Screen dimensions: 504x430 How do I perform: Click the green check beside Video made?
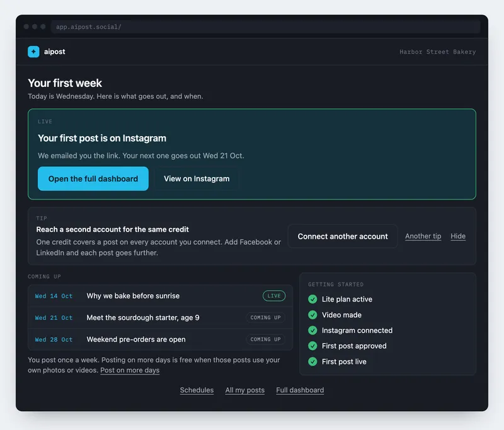[312, 315]
